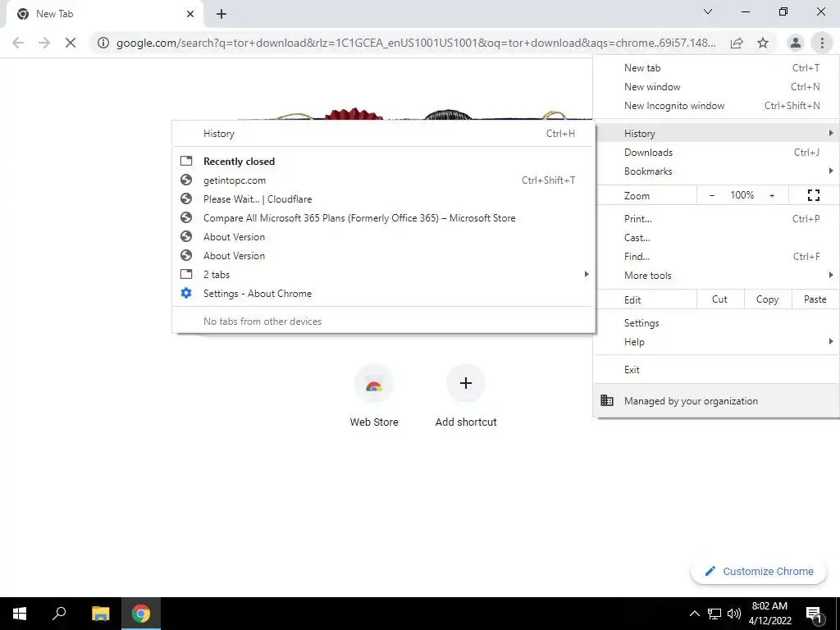Click the window icon beside 2 tabs
This screenshot has width=840, height=630.
pyautogui.click(x=186, y=274)
